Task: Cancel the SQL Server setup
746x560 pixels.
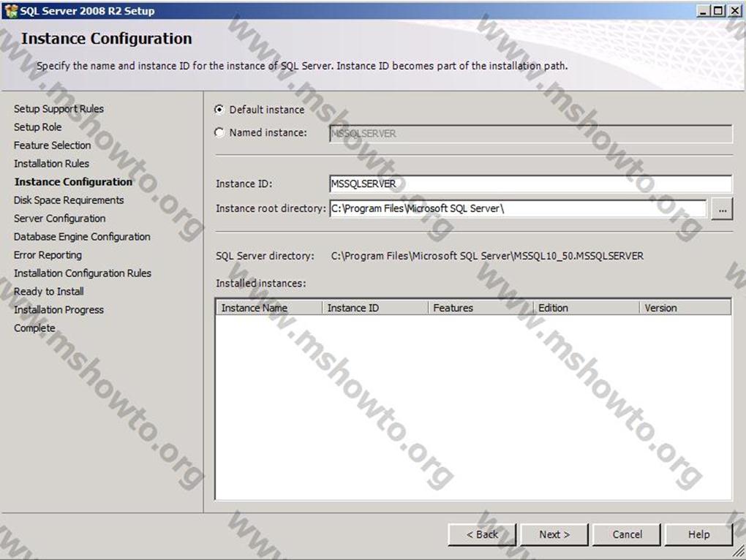Action: coord(627,534)
